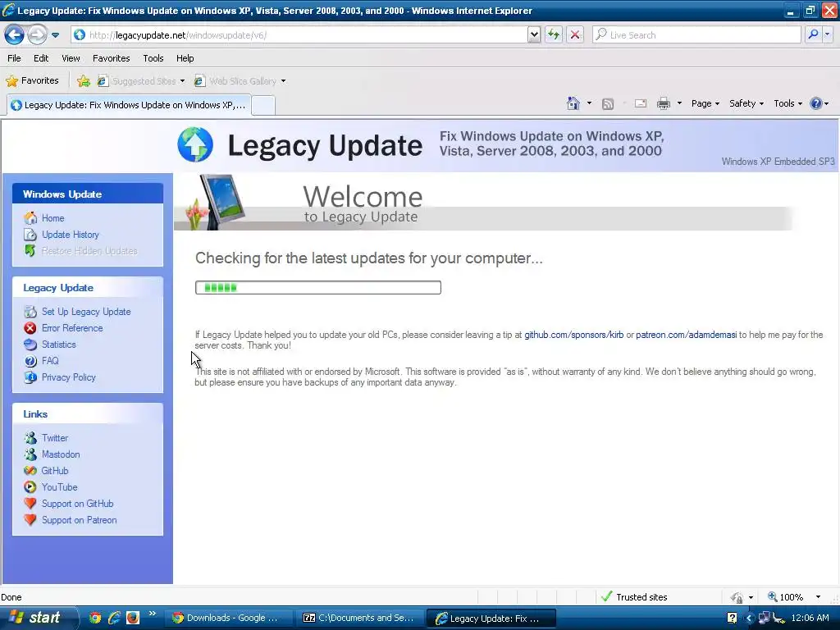Expand search provider options dropdown
This screenshot has height=630, width=840.
(x=827, y=35)
